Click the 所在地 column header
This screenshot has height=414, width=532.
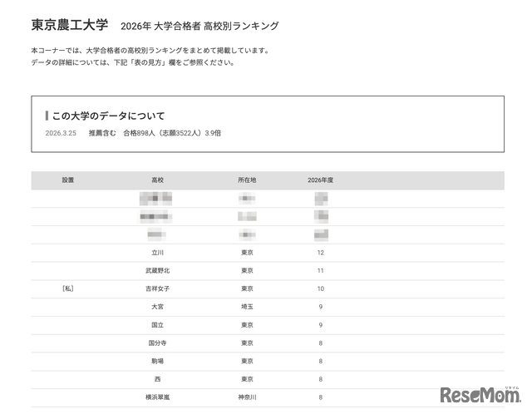coord(247,180)
